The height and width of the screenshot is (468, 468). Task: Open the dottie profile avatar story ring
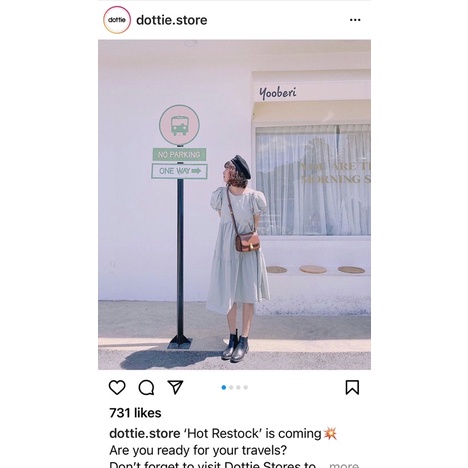coord(117,20)
